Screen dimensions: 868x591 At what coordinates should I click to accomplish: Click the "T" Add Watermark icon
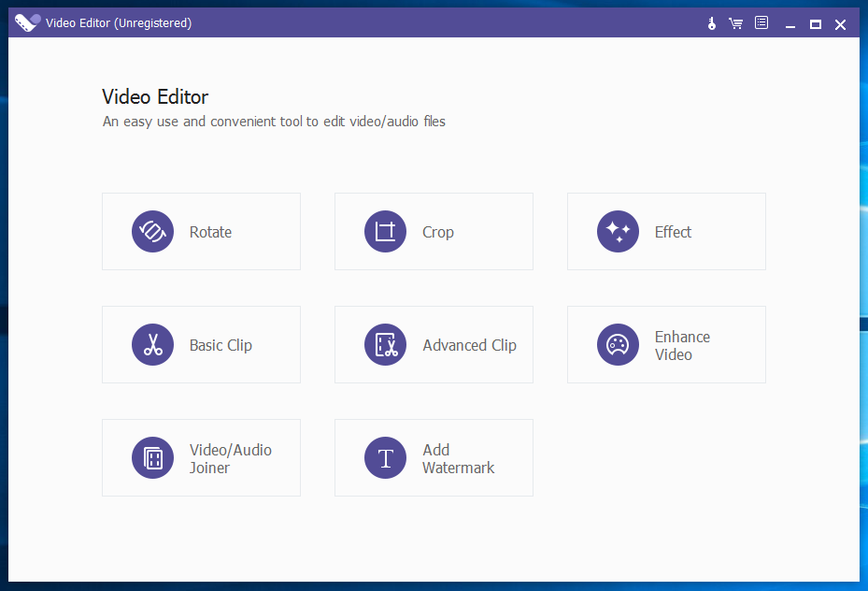tap(385, 457)
